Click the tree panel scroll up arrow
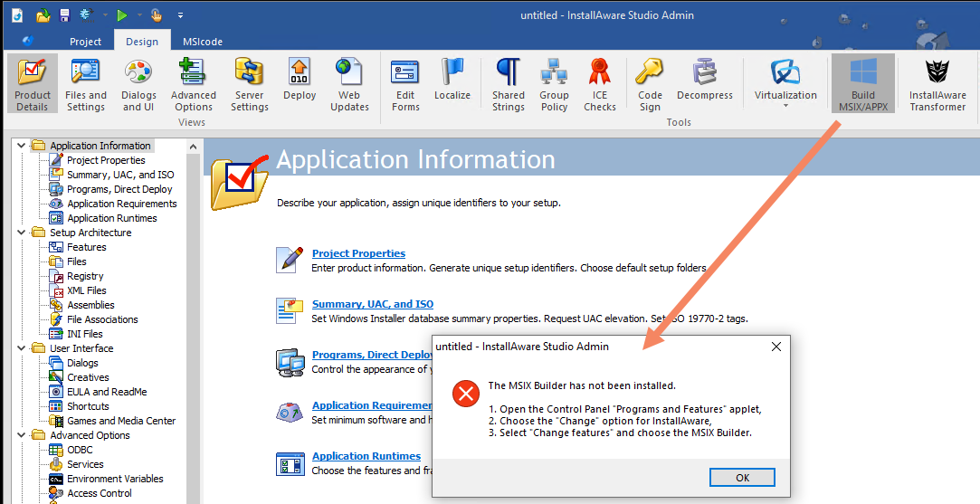 tap(193, 147)
